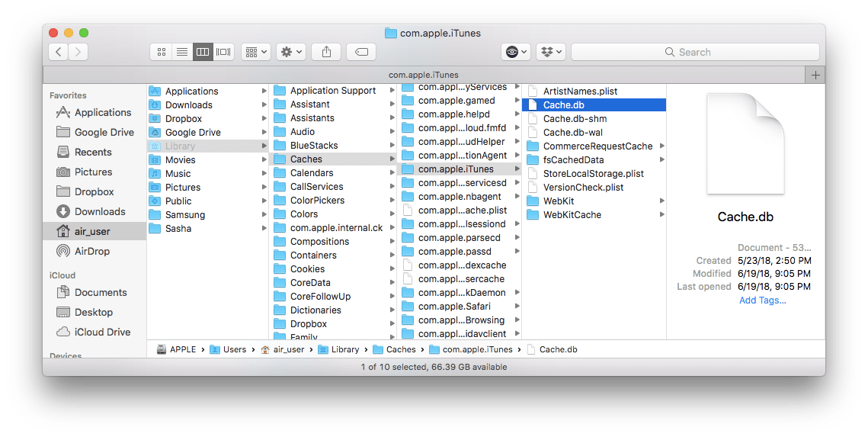Expand the CommerceRequestCache folder arrow

(662, 146)
